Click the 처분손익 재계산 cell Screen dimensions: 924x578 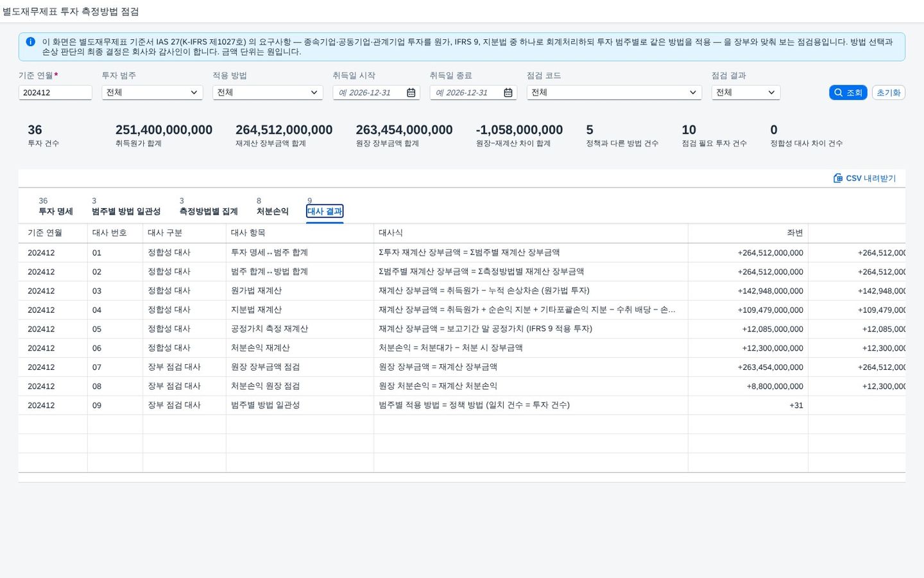300,348
